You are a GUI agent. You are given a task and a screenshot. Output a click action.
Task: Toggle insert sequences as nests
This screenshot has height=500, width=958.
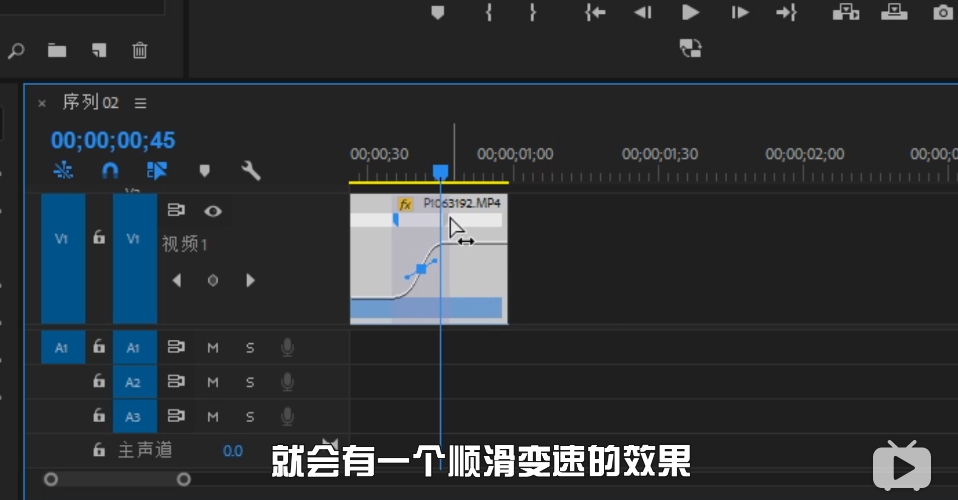(63, 171)
